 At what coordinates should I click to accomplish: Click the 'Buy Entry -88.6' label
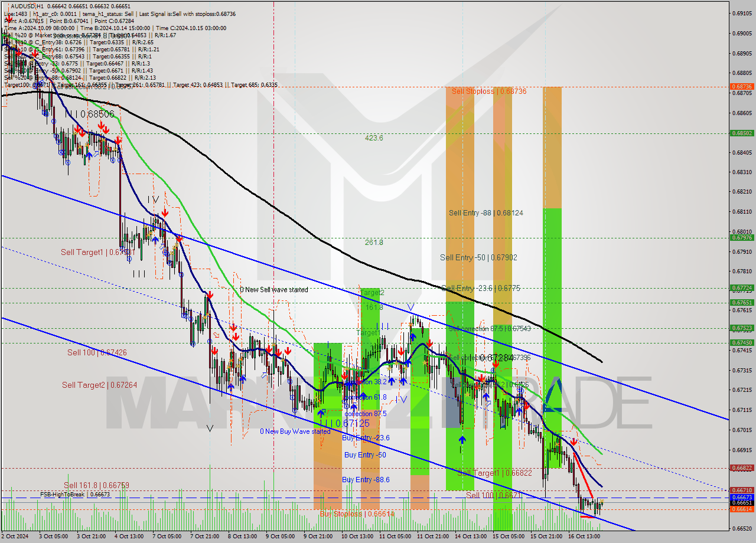[366, 480]
